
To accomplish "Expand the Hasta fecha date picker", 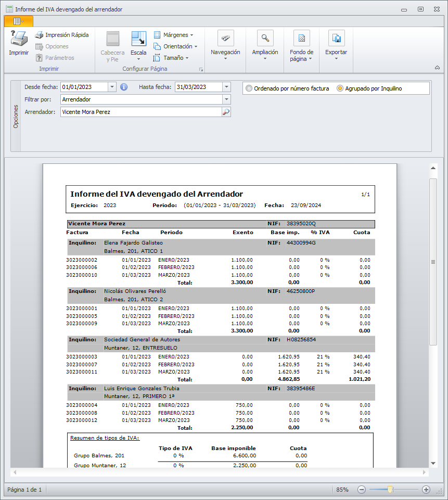I will 226,87.
